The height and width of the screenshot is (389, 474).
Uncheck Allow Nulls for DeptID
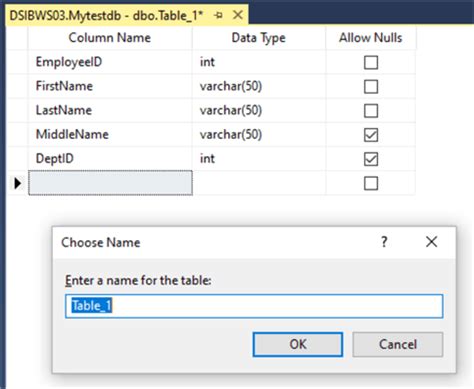pos(371,159)
